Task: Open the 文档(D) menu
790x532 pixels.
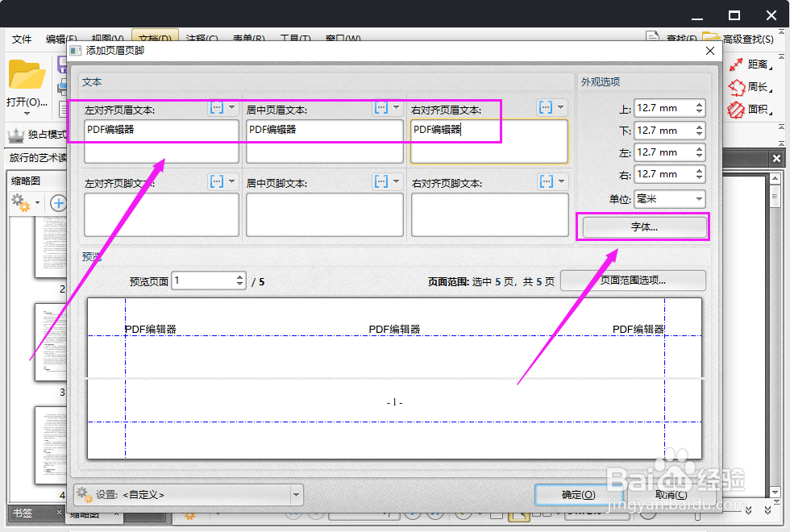Action: tap(155, 38)
